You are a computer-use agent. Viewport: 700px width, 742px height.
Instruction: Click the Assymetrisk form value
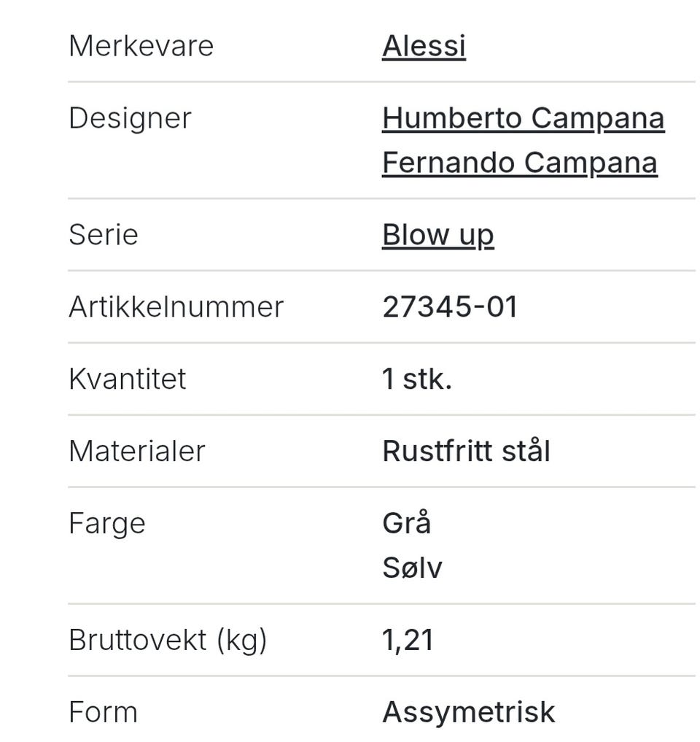point(469,713)
